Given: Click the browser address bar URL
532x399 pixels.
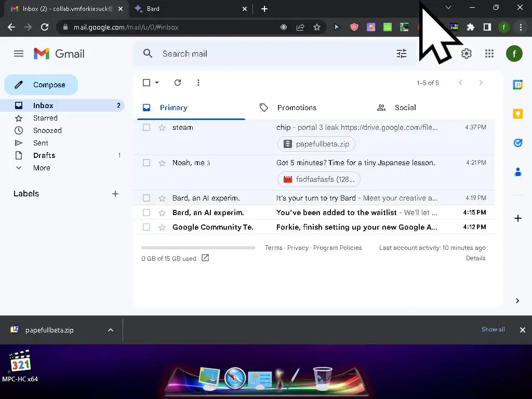Looking at the screenshot, I should point(126,27).
